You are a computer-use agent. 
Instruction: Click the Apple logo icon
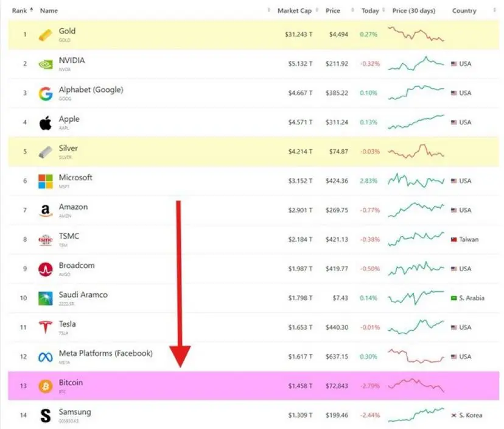pyautogui.click(x=45, y=123)
